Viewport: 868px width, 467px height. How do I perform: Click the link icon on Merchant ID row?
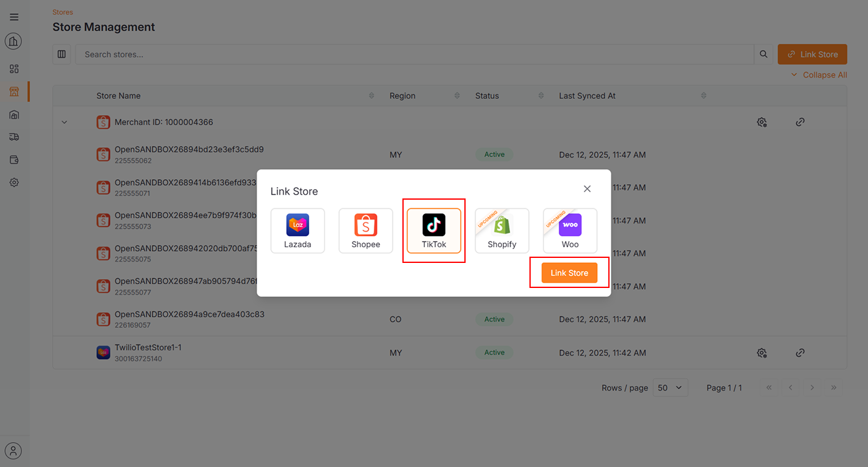point(800,122)
